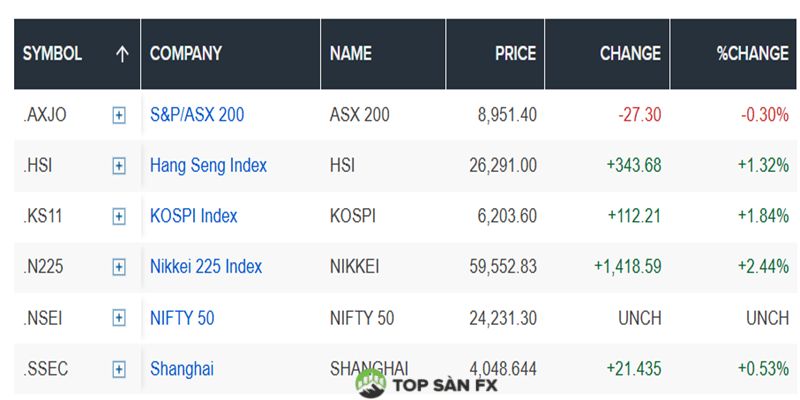800x400 pixels.
Task: Expand the .SSEC row plus icon
Action: [119, 369]
